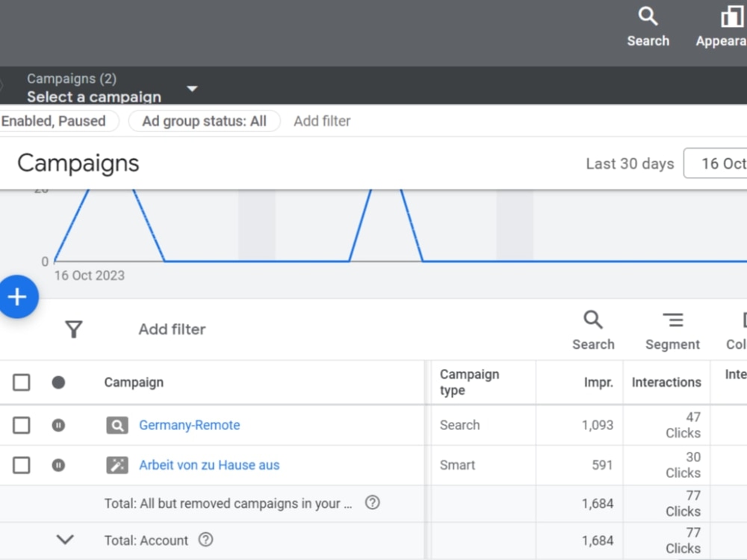Click paused status icon for Germany-Remote
This screenshot has width=747, height=560.
(x=58, y=425)
